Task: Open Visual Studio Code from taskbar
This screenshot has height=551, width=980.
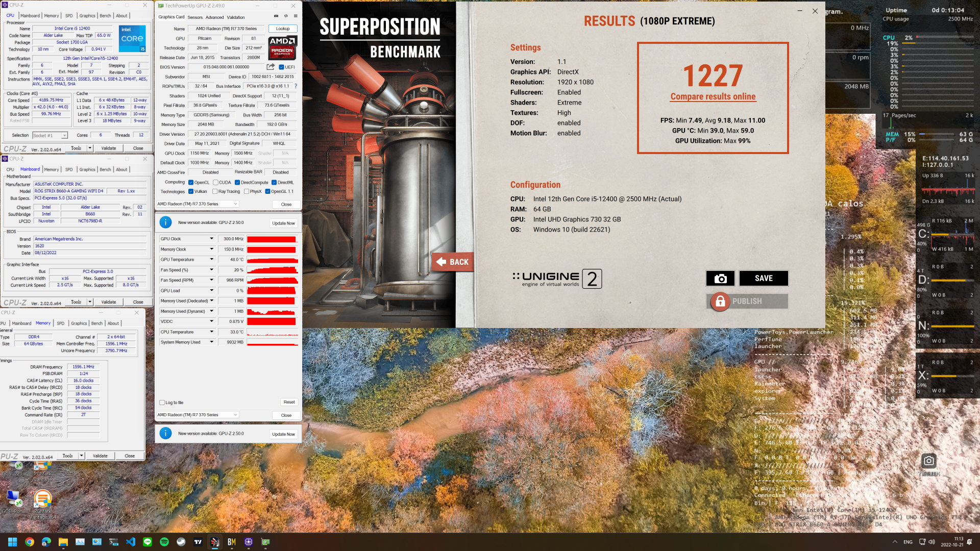Action: click(x=131, y=542)
